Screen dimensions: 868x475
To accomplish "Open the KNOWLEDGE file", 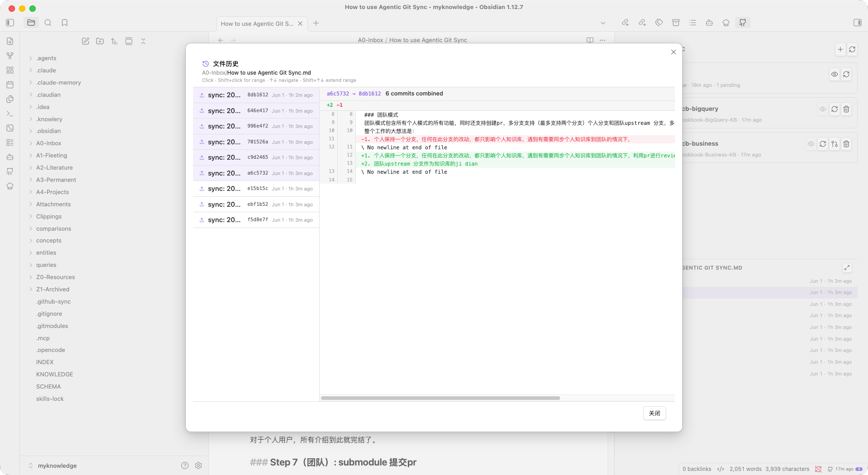I will [x=54, y=375].
